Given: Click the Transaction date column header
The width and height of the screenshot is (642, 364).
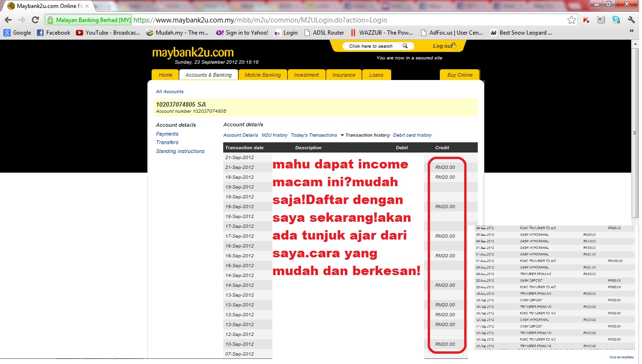Looking at the screenshot, I should click(244, 148).
